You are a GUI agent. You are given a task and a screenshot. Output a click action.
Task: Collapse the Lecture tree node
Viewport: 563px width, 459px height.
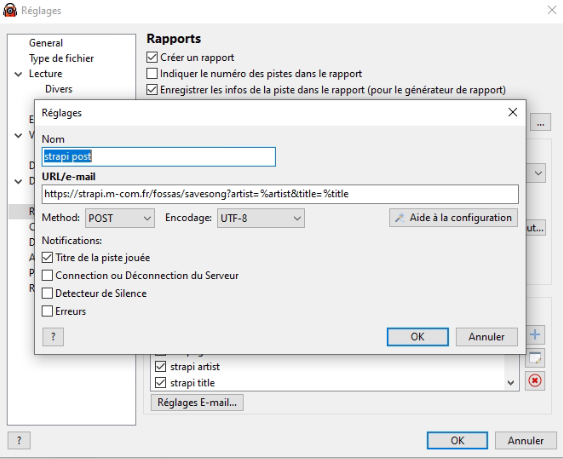[x=18, y=74]
